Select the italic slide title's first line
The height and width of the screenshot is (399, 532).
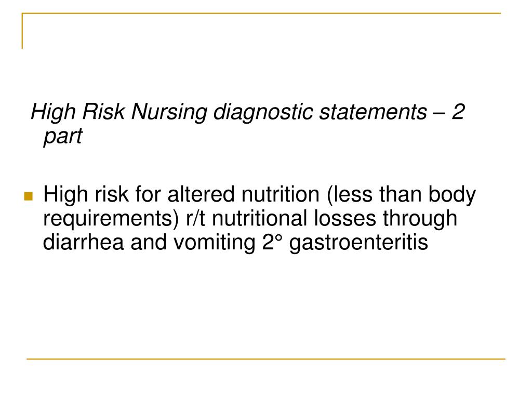pos(248,112)
